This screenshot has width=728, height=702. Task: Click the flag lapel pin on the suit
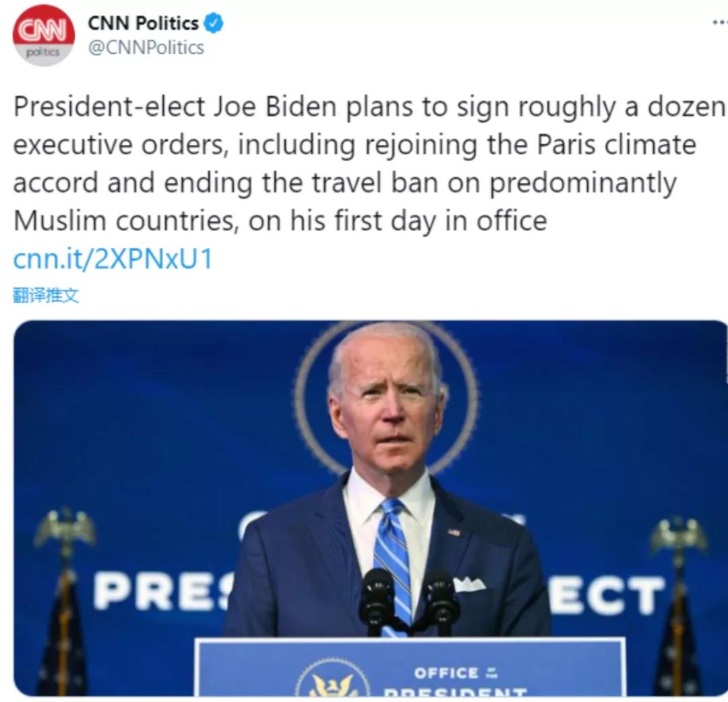click(x=454, y=532)
